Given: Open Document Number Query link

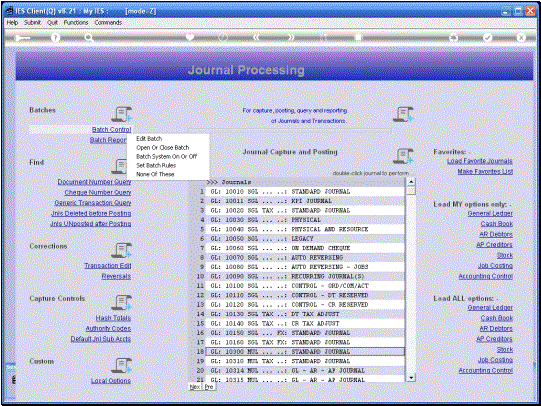Looking at the screenshot, I should (94, 182).
